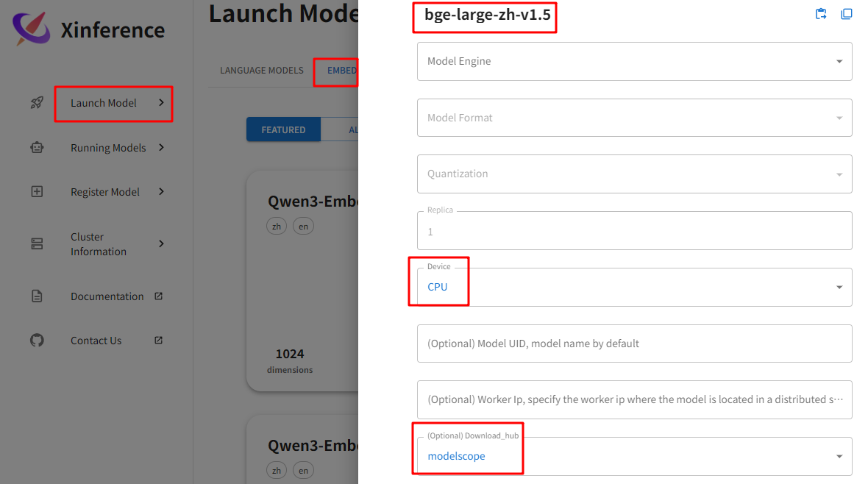Viewport: 868px width, 484px height.
Task: Click the plus-box Register Model icon
Action: [x=37, y=192]
